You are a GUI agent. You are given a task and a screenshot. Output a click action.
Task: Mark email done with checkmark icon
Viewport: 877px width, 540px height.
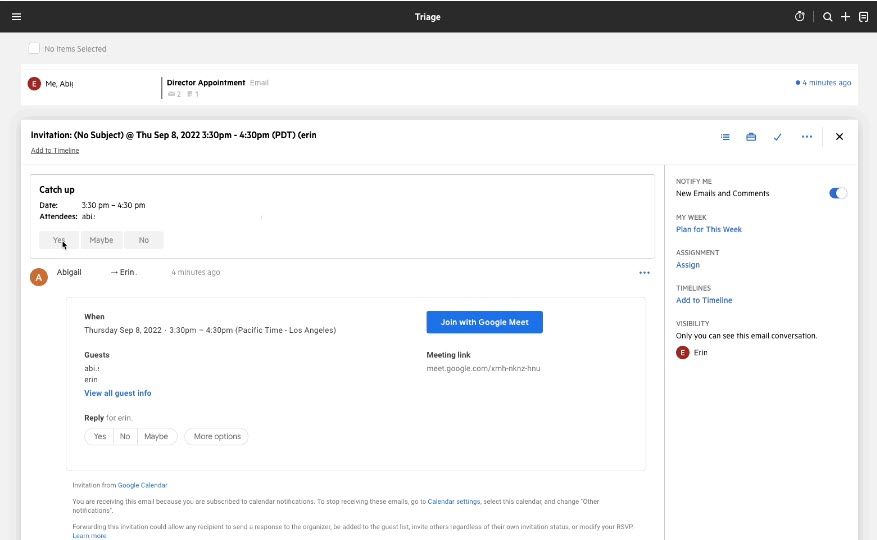coord(777,137)
